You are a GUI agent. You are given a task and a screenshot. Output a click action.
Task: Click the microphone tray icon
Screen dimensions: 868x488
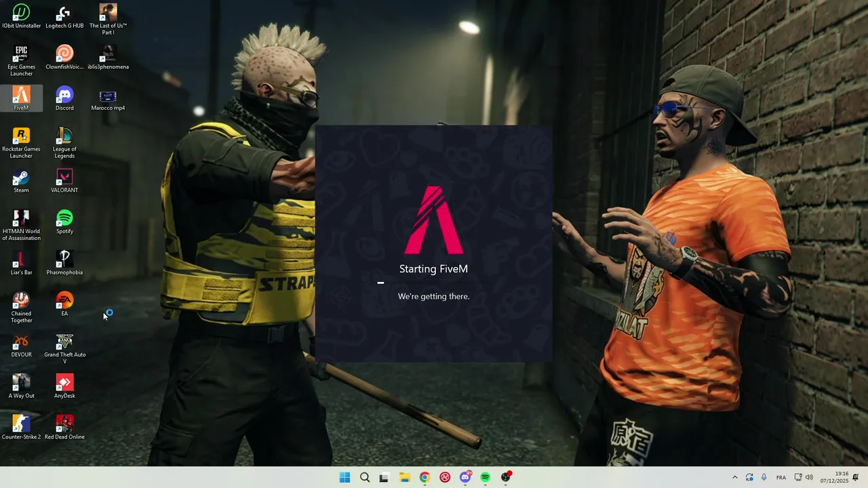click(x=764, y=477)
